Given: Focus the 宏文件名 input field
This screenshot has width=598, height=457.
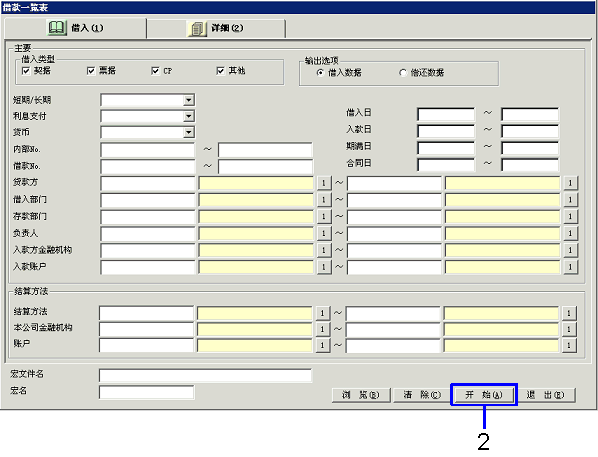Looking at the screenshot, I should (205, 375).
